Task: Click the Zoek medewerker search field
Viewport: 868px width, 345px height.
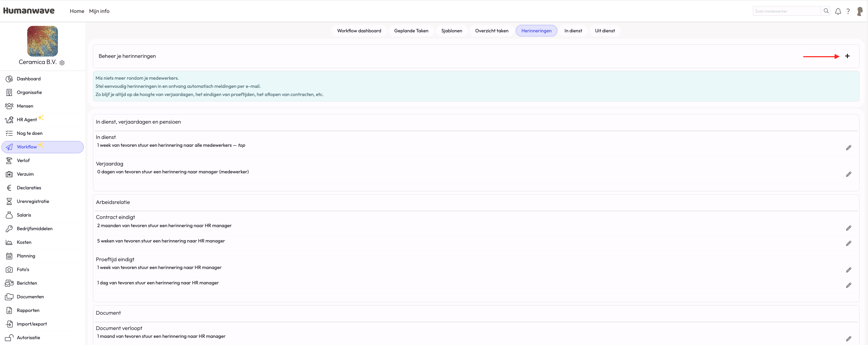Action: [786, 11]
